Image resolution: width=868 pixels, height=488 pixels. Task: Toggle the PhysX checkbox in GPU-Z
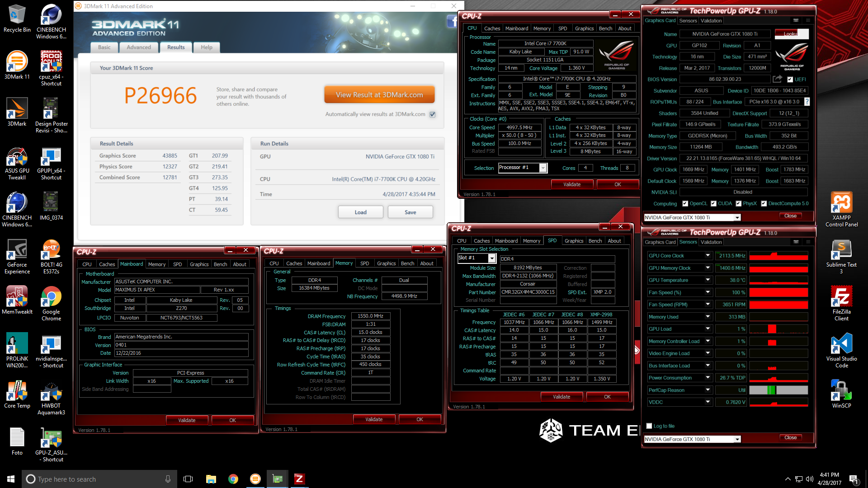[738, 204]
